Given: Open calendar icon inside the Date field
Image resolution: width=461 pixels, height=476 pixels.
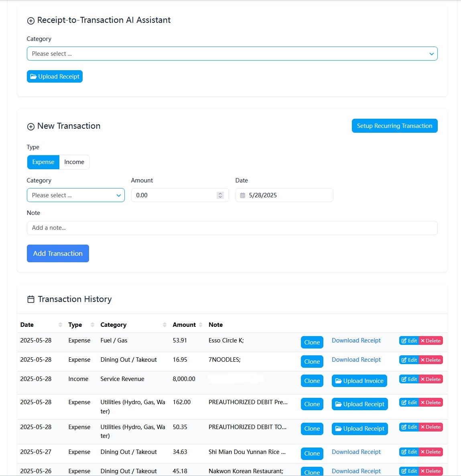Looking at the screenshot, I should (x=242, y=195).
